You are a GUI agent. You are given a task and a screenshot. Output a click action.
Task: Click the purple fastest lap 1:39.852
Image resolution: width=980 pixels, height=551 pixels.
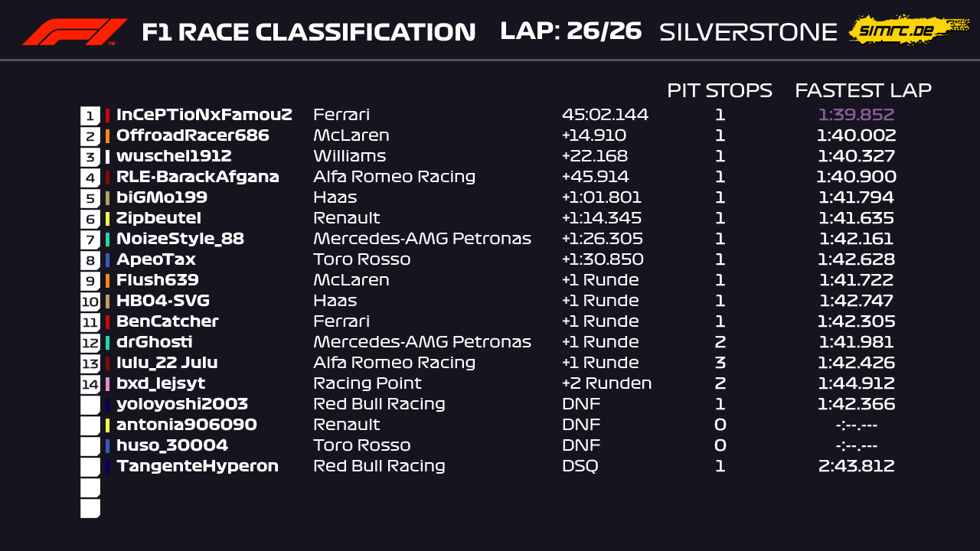point(856,116)
